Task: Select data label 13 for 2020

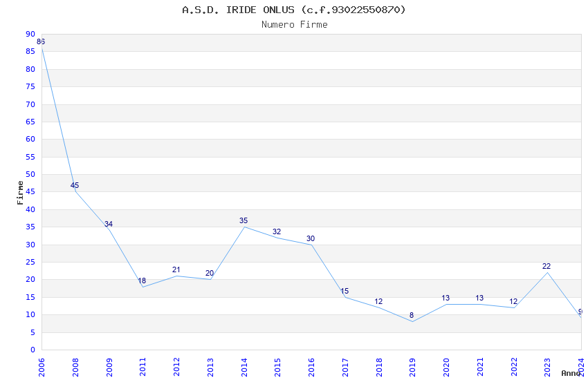Action: point(445,298)
